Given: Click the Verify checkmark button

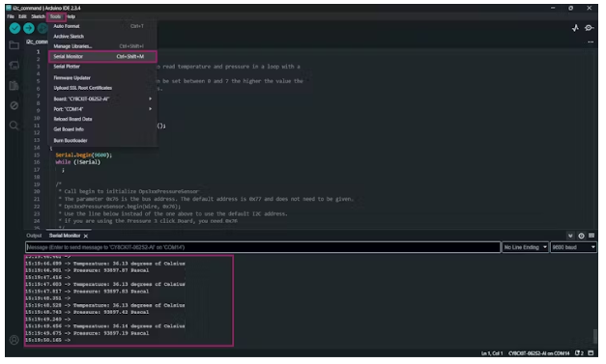Looking at the screenshot, I should (x=14, y=28).
